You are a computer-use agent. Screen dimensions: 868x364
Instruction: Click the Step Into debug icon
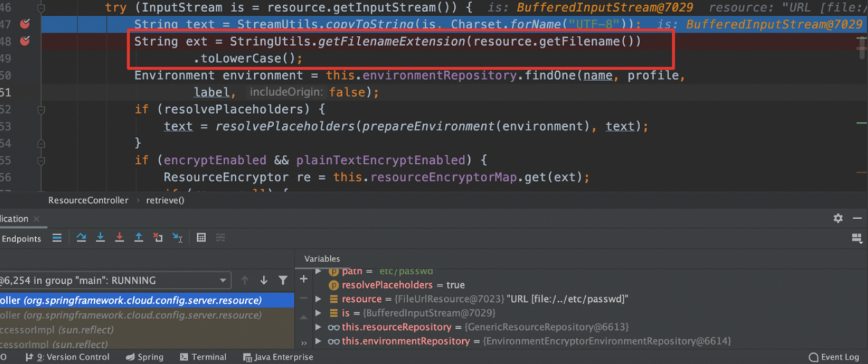pos(100,238)
